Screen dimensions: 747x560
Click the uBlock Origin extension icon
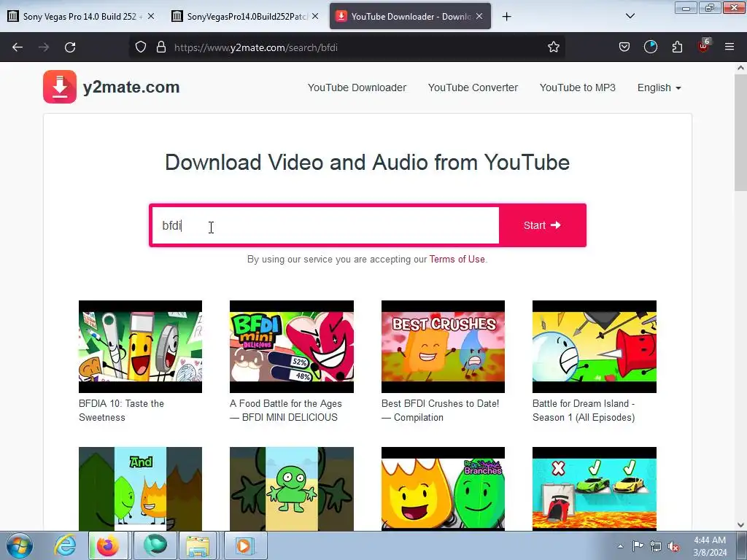pyautogui.click(x=703, y=47)
